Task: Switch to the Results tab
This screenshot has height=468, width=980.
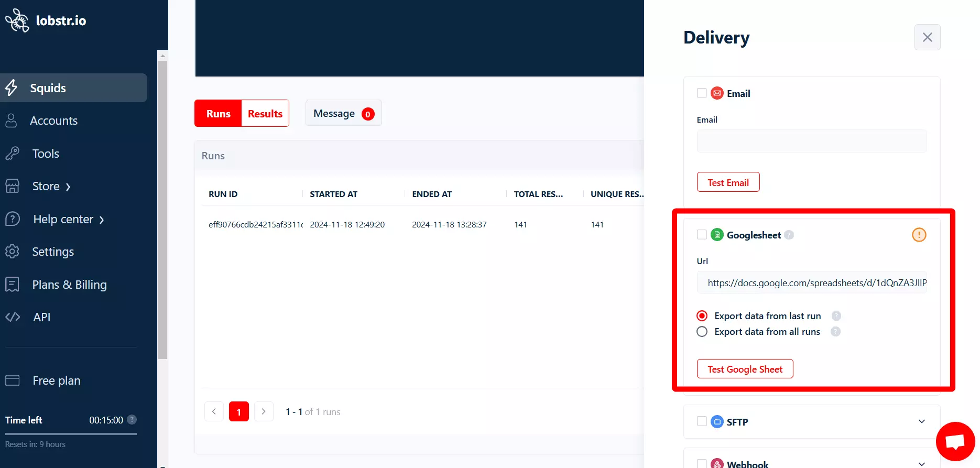Action: point(265,114)
